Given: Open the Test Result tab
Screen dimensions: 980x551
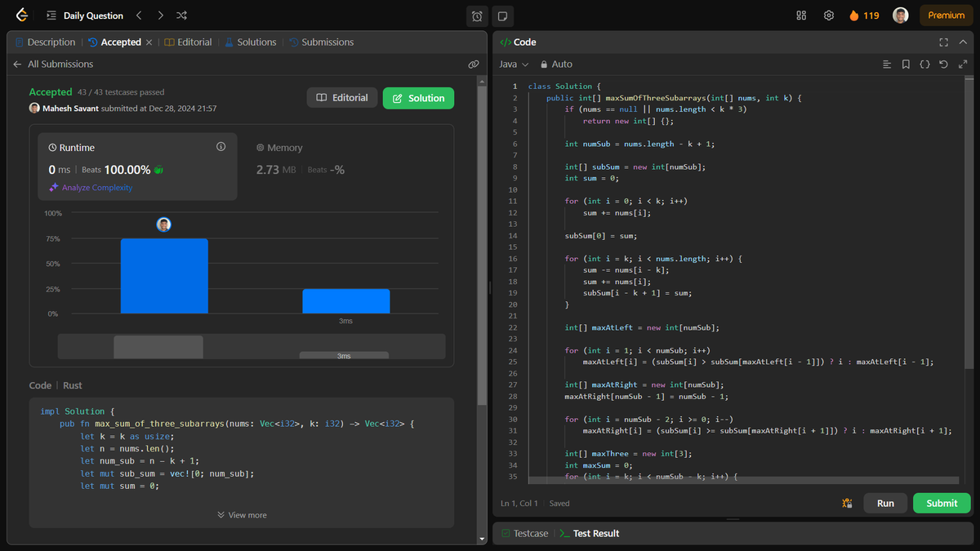Looking at the screenshot, I should point(590,533).
